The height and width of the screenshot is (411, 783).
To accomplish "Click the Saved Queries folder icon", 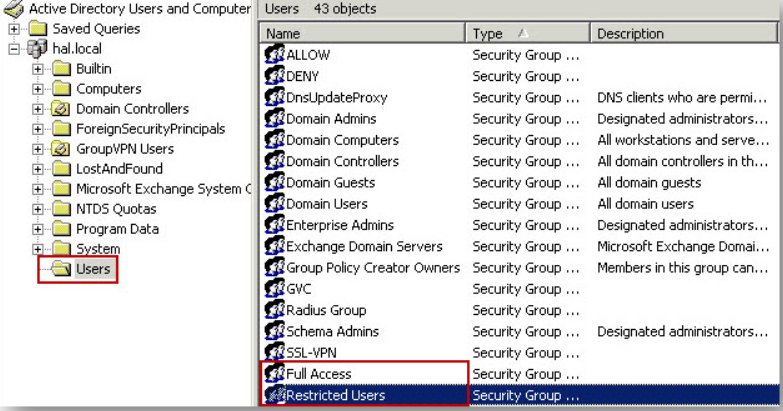I will click(38, 28).
